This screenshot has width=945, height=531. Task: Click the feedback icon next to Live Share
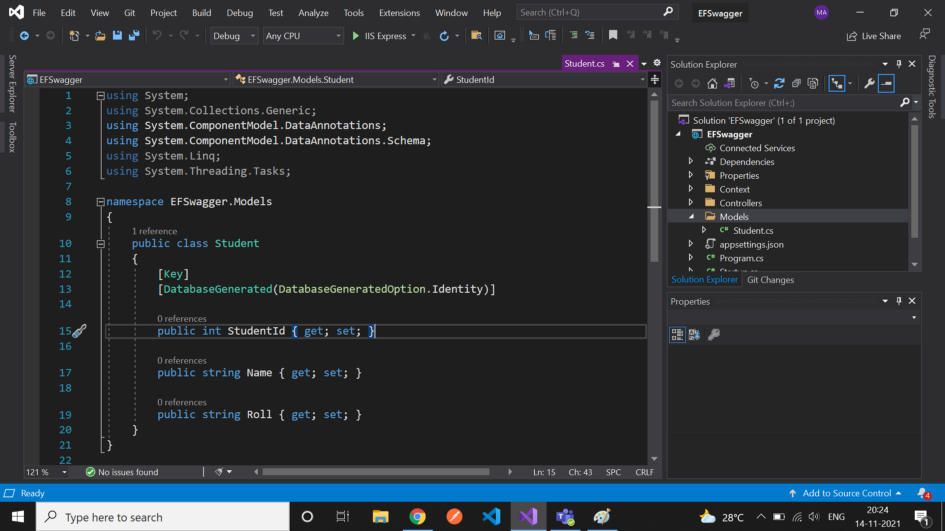coord(925,35)
